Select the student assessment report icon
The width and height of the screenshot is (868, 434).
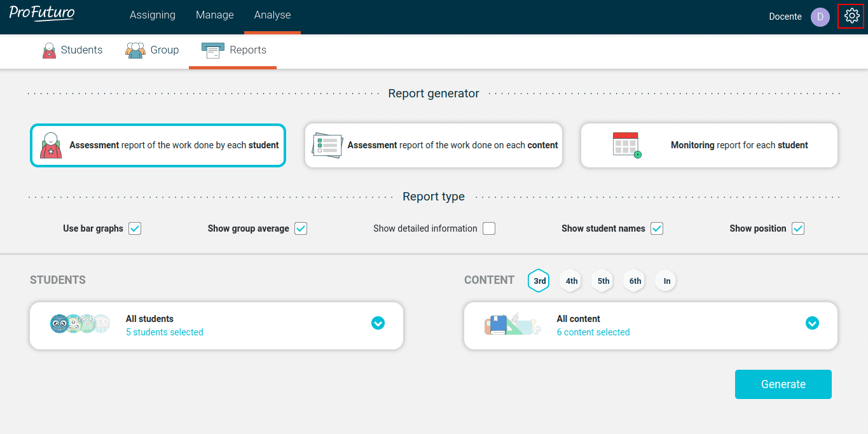51,145
